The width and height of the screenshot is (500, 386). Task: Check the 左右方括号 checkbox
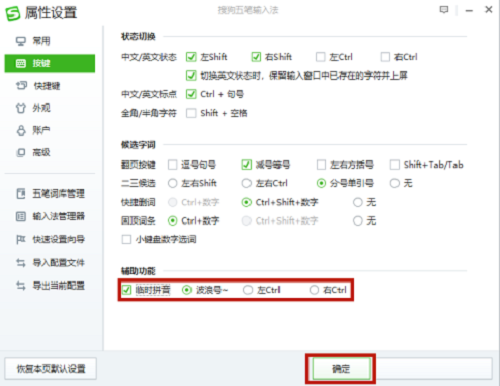click(x=321, y=165)
